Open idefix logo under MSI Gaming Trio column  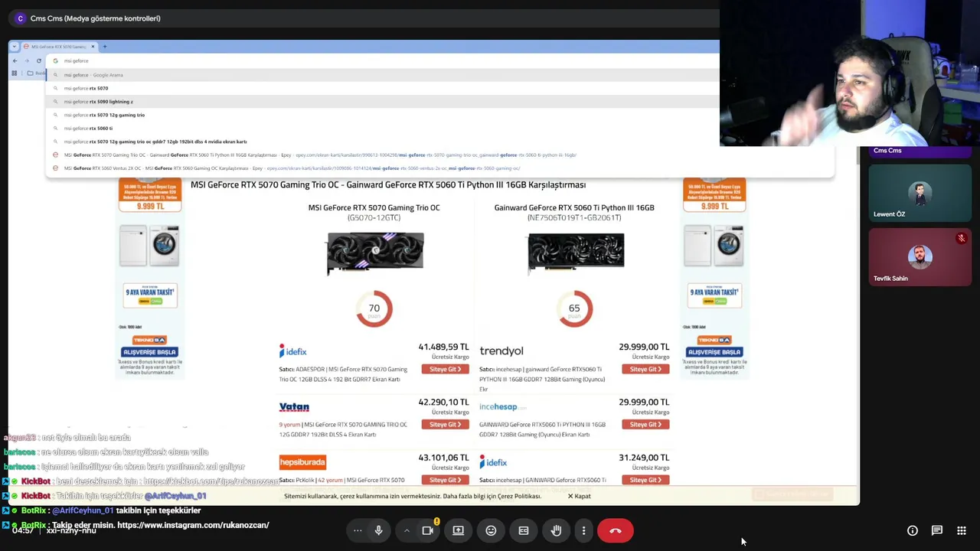click(x=292, y=350)
